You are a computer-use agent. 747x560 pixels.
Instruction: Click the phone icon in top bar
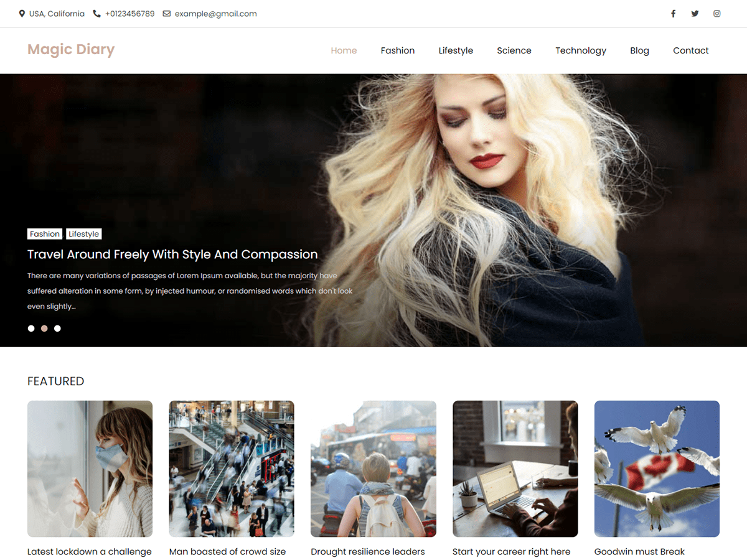pyautogui.click(x=96, y=14)
